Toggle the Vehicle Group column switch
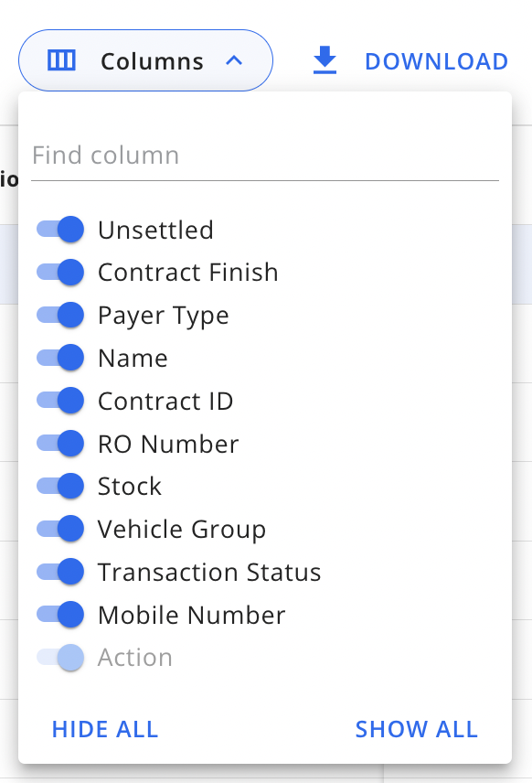 [60, 530]
